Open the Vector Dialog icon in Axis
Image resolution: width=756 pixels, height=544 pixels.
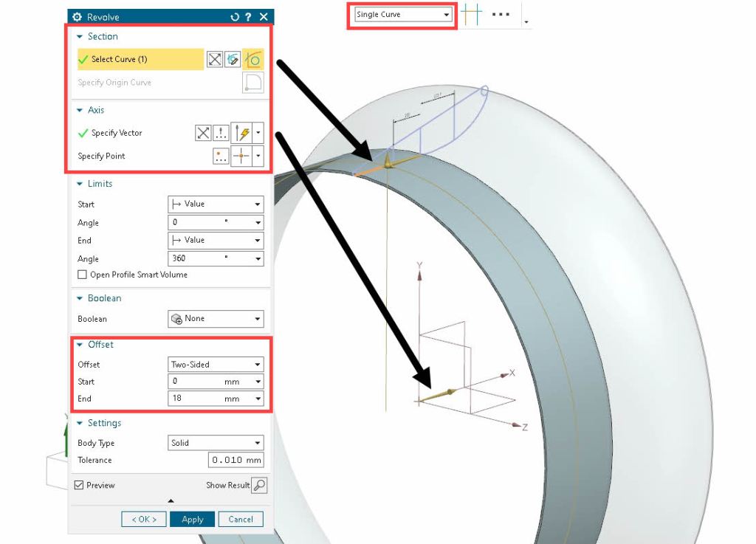221,133
